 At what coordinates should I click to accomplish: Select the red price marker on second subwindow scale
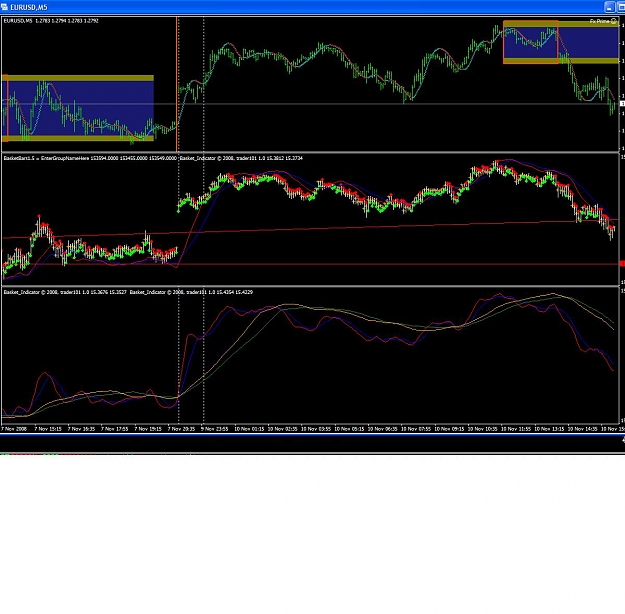click(622, 264)
